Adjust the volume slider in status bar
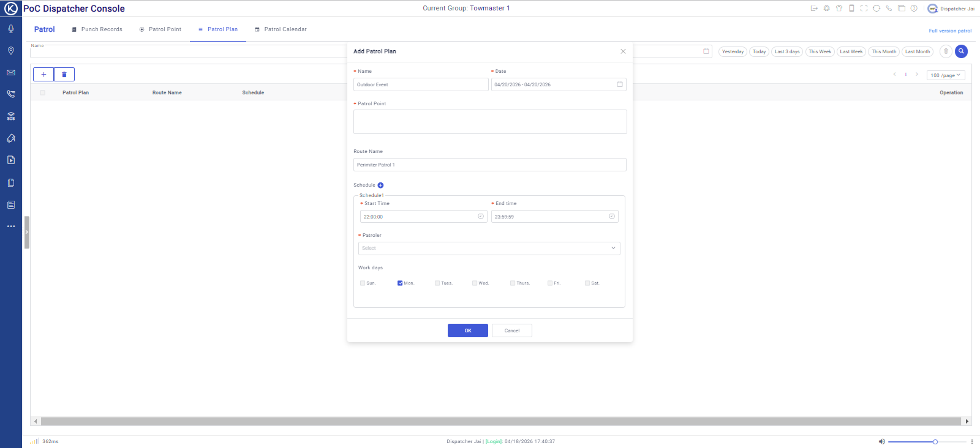The width and height of the screenshot is (980, 448). coord(927,442)
